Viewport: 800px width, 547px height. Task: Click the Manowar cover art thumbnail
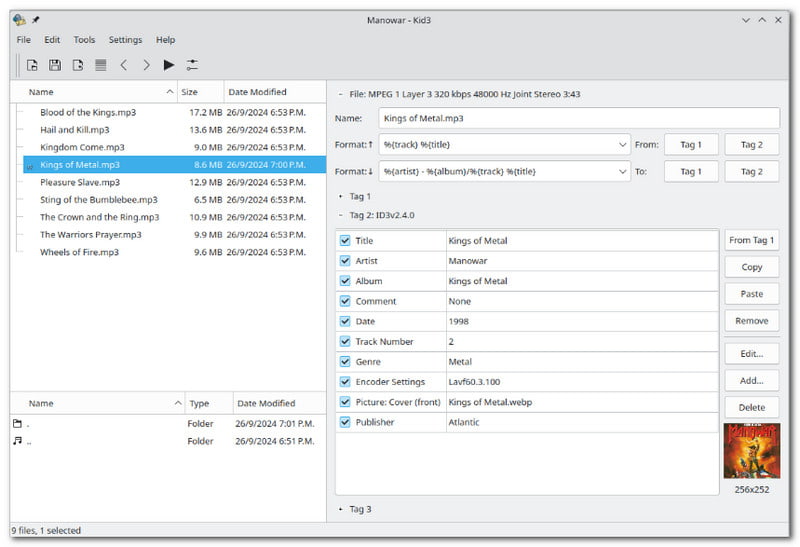point(752,451)
